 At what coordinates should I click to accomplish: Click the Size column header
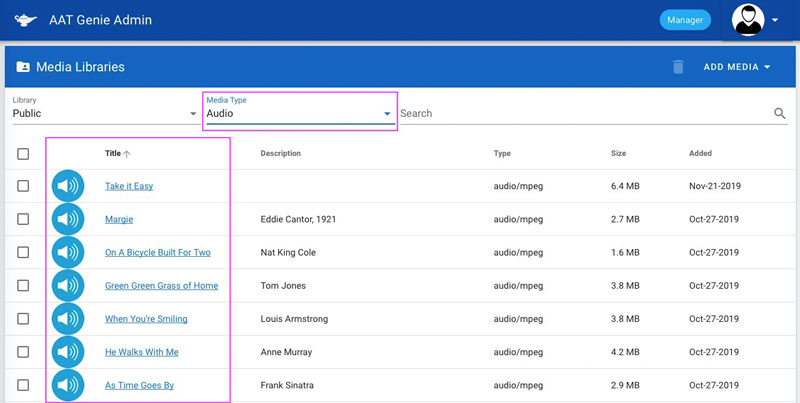[x=619, y=154]
